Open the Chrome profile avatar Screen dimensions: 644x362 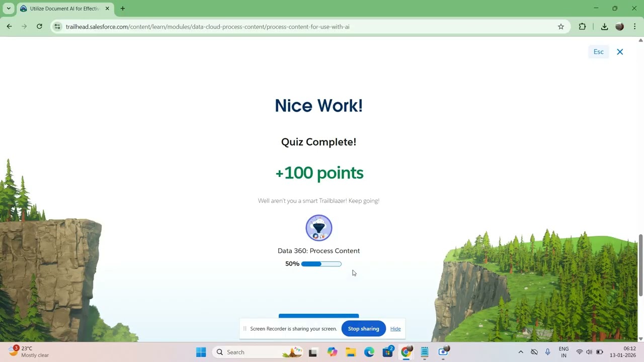(620, 27)
